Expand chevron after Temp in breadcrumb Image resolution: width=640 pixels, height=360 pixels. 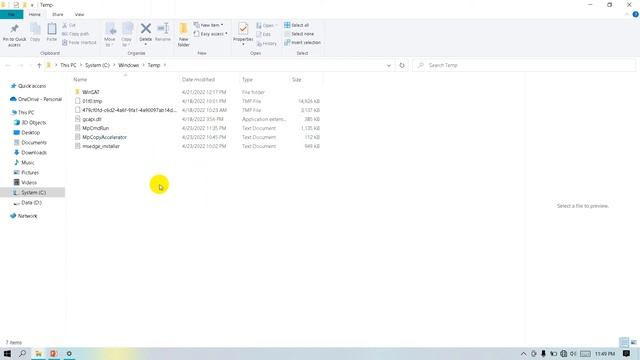(165, 65)
